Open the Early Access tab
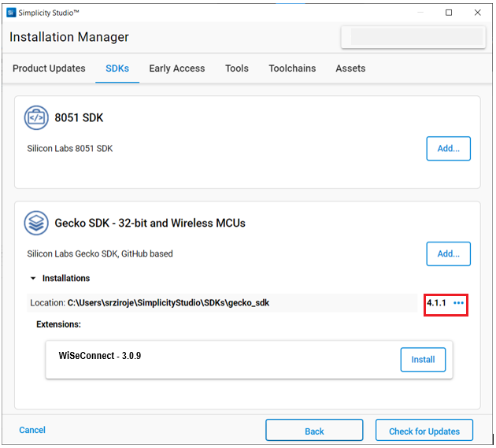 (177, 68)
